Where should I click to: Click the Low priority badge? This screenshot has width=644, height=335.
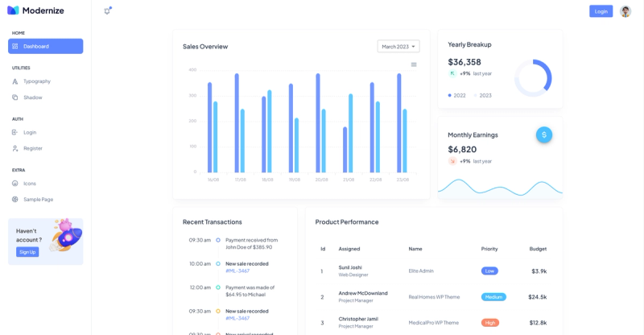tap(489, 271)
